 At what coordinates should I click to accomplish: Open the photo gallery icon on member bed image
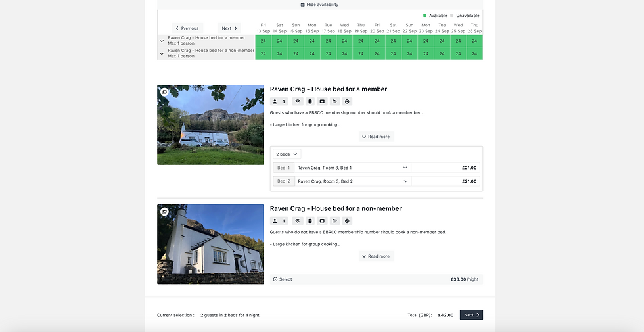click(x=164, y=92)
